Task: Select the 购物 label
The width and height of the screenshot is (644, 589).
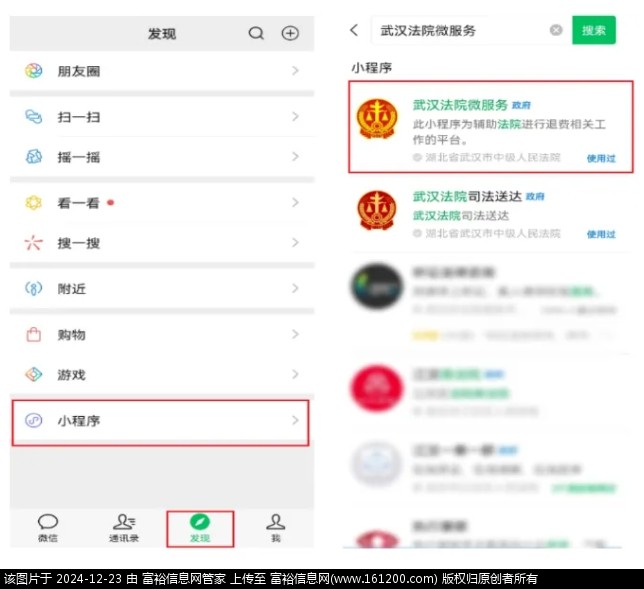Action: 71,335
